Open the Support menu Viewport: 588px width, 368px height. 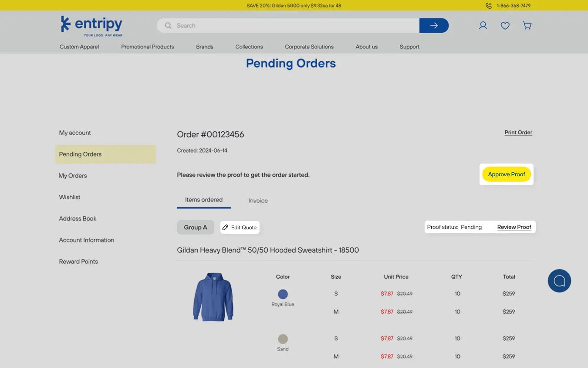coord(409,47)
